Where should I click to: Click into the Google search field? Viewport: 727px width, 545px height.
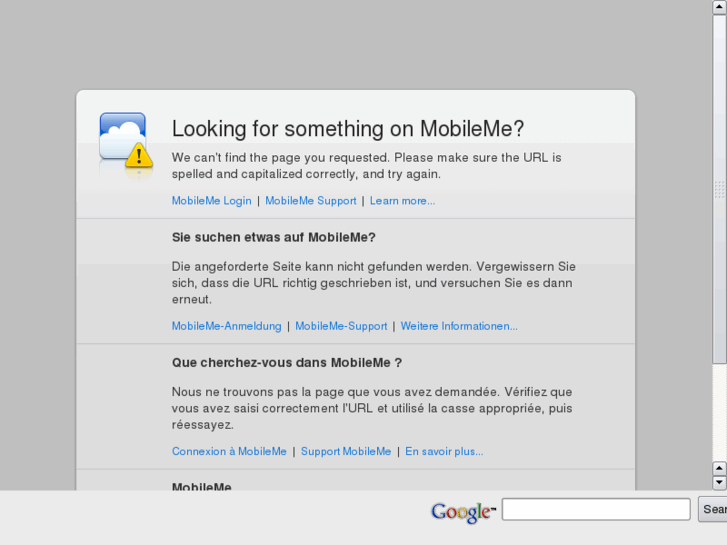[596, 509]
